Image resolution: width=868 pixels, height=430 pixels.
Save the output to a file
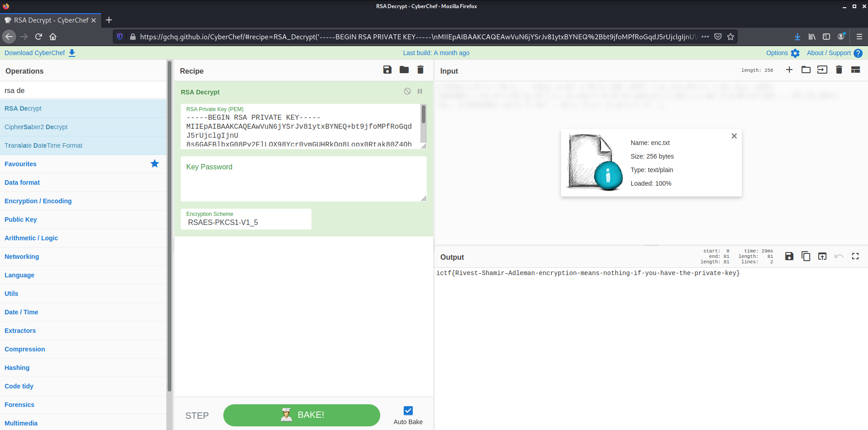pos(789,256)
